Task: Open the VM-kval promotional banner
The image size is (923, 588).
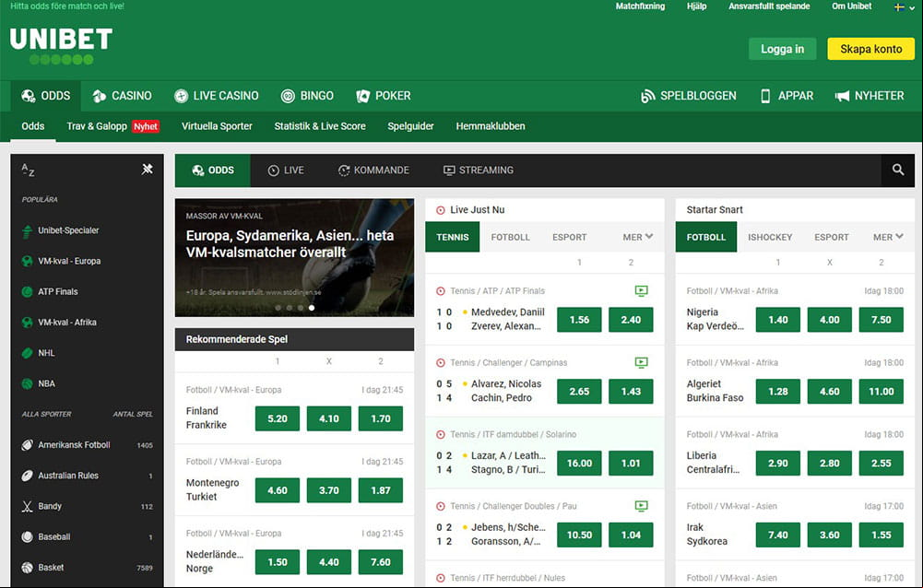Action: pyautogui.click(x=294, y=258)
